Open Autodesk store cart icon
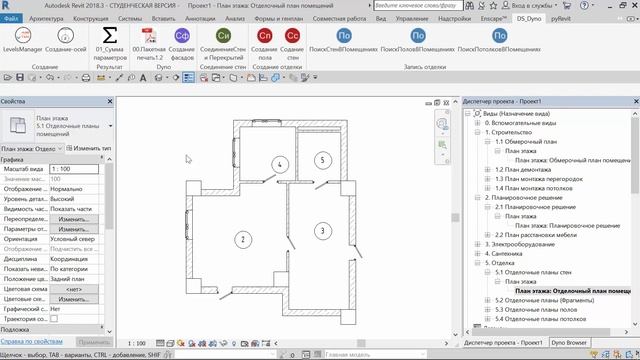The height and width of the screenshot is (360, 640). coord(567,6)
